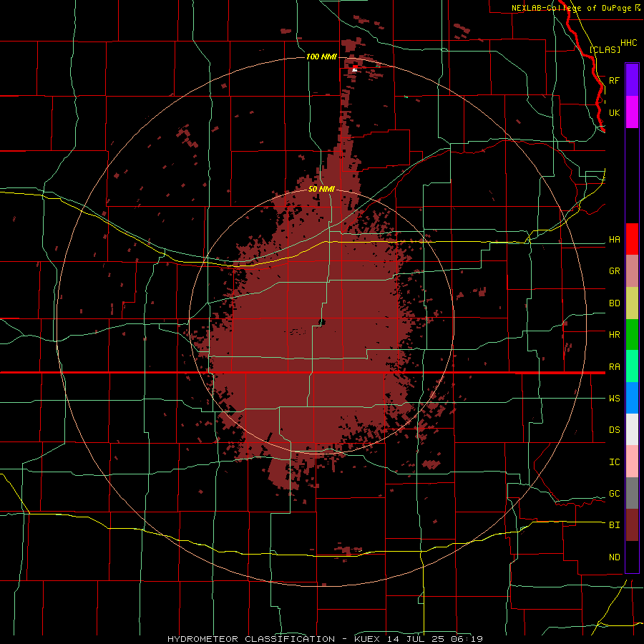This screenshot has height=644, width=644.
Task: Click the yellow-olive BD legend swatch
Action: [x=632, y=303]
